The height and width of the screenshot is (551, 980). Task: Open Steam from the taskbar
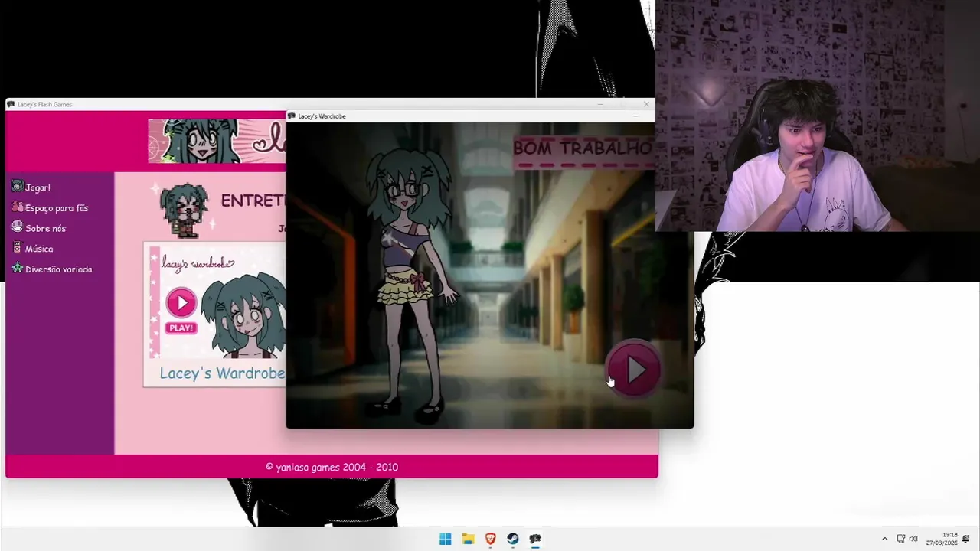tap(513, 539)
